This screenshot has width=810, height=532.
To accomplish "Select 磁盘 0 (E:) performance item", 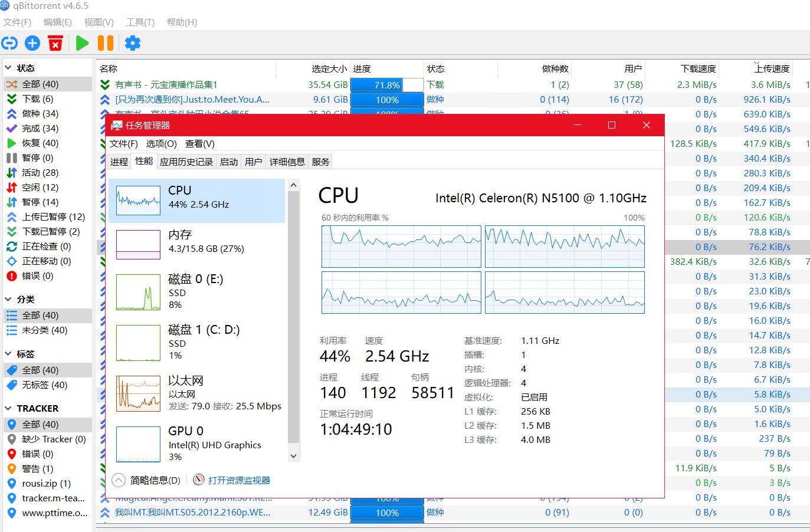I will [197, 291].
